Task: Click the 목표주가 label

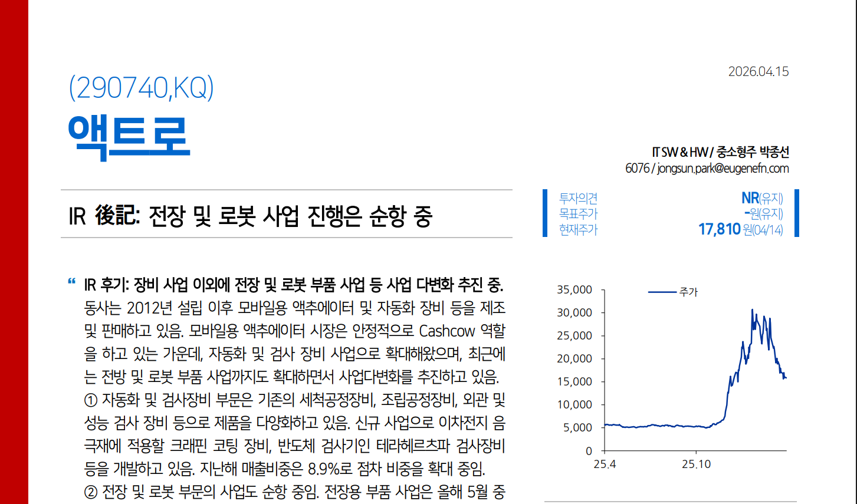Action: click(x=578, y=213)
